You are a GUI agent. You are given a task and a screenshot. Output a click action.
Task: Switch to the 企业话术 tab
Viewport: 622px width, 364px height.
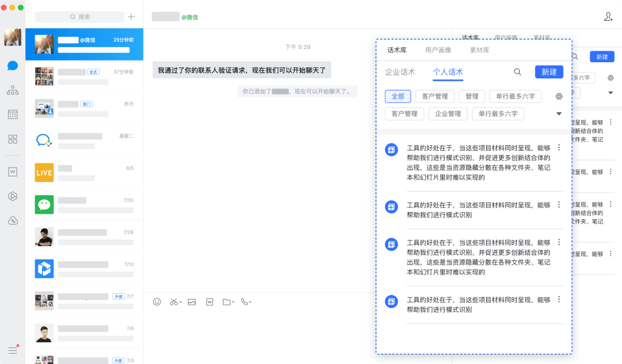(400, 72)
